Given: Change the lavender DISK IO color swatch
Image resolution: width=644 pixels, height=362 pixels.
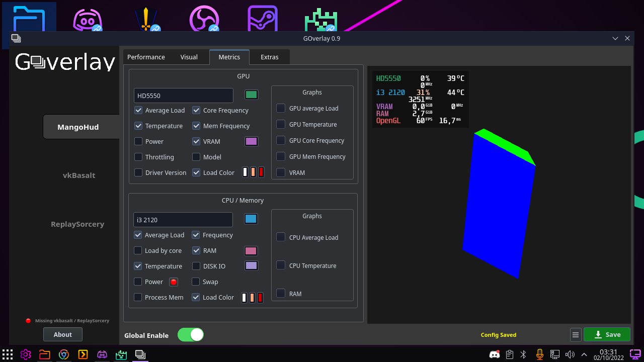Looking at the screenshot, I should tap(251, 265).
